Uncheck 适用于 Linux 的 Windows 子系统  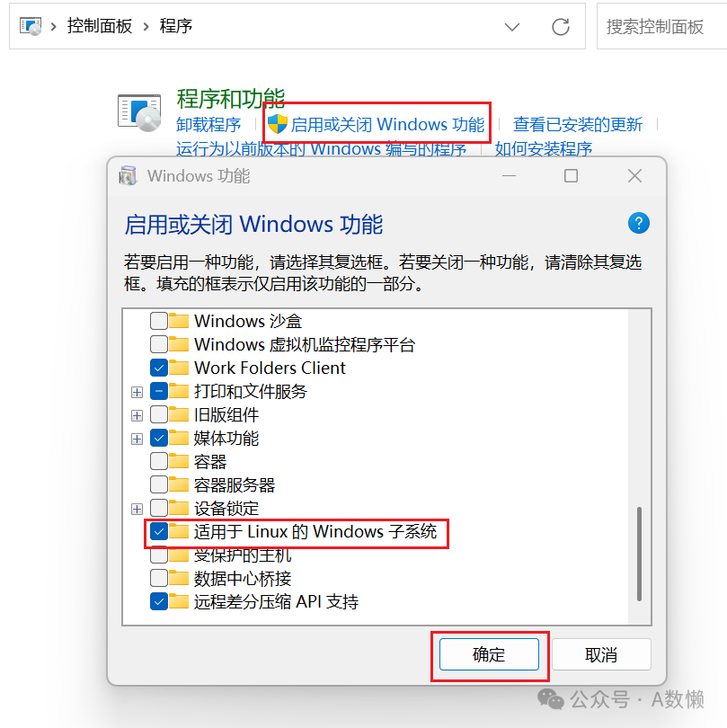pos(159,531)
